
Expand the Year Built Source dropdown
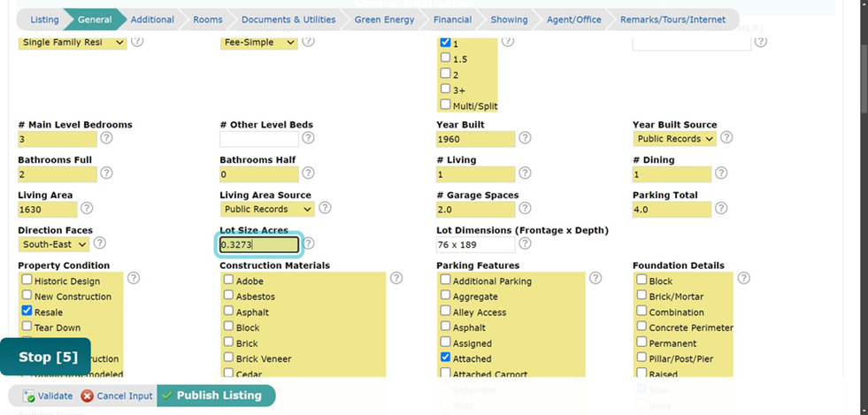click(674, 139)
